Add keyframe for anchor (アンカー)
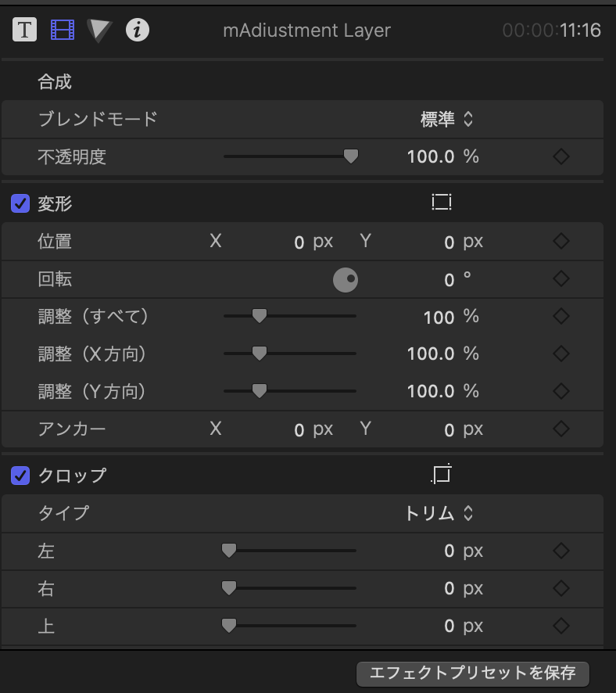The image size is (616, 693). (x=560, y=429)
